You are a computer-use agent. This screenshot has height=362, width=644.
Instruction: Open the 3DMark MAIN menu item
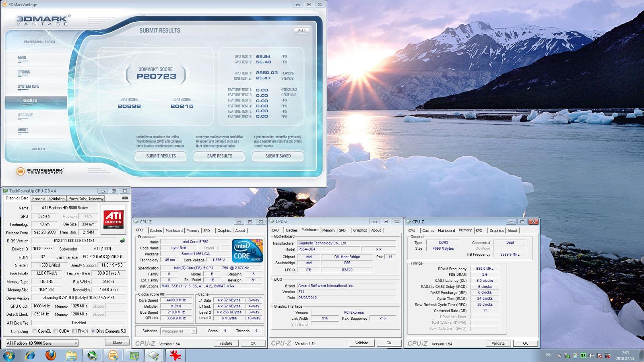(22, 58)
